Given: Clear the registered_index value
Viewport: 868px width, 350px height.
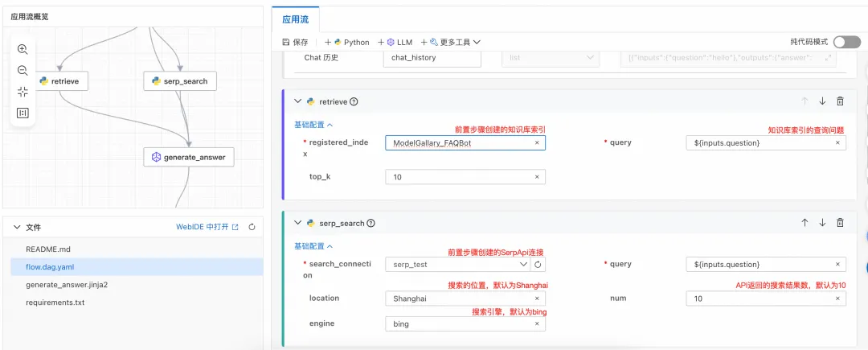Looking at the screenshot, I should click(x=537, y=143).
